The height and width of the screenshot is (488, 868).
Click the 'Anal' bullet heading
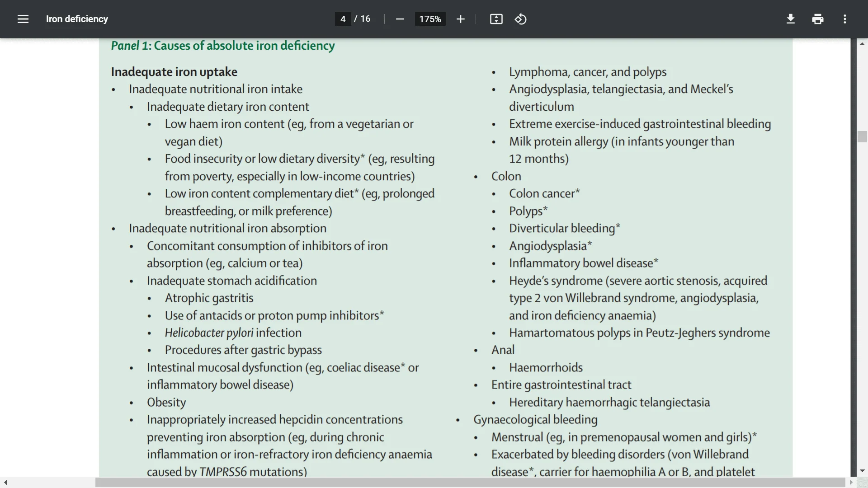tap(503, 350)
